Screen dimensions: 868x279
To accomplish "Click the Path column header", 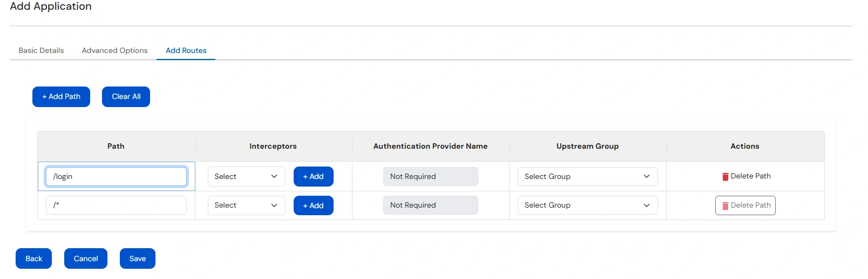I will click(116, 146).
